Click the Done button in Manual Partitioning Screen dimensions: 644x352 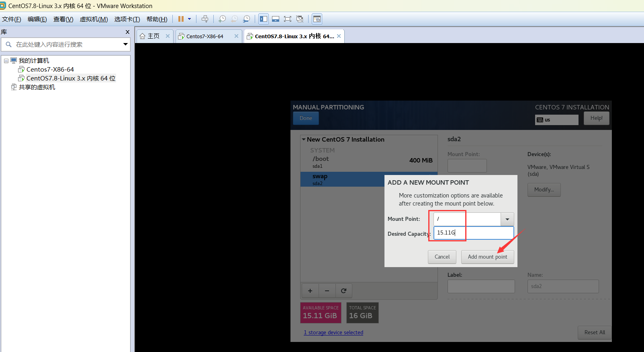[x=306, y=118]
